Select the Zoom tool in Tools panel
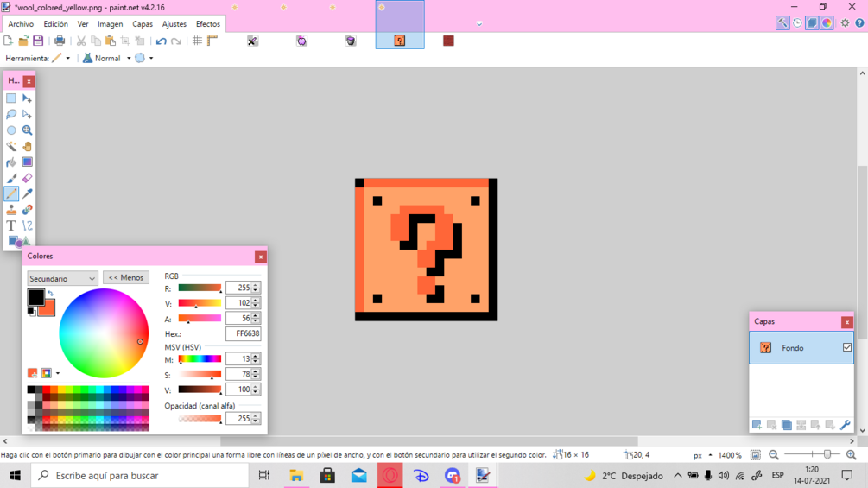 (x=27, y=130)
